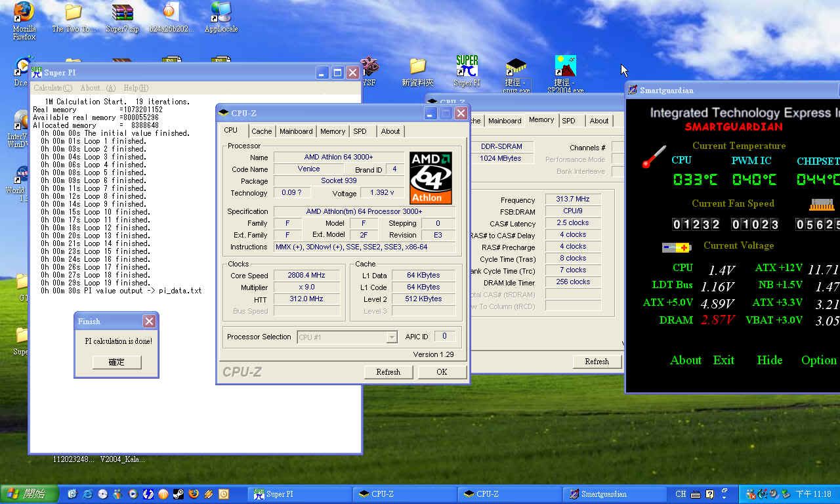Open the Processor Selection dropdown
Image resolution: width=840 pixels, height=504 pixels.
coord(392,337)
